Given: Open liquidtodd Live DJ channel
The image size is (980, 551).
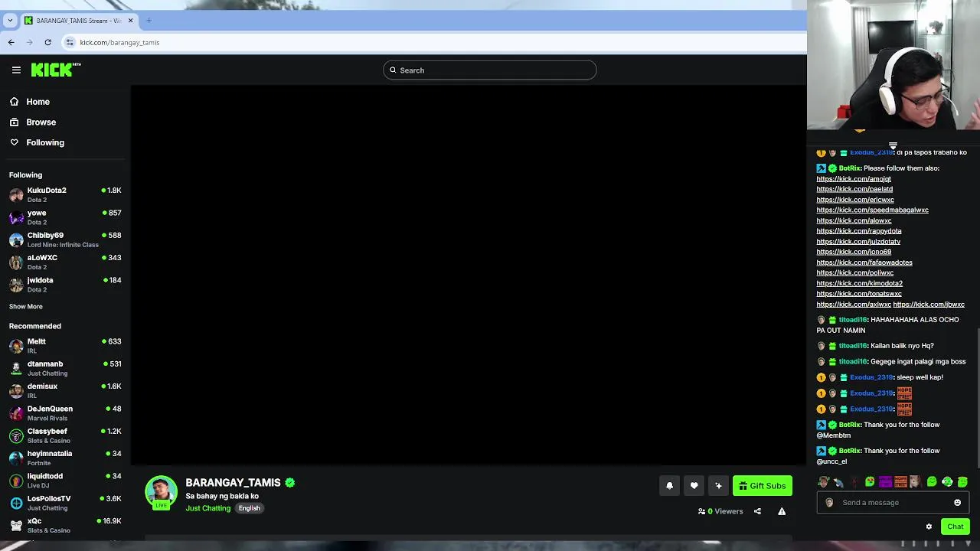Looking at the screenshot, I should [65, 481].
